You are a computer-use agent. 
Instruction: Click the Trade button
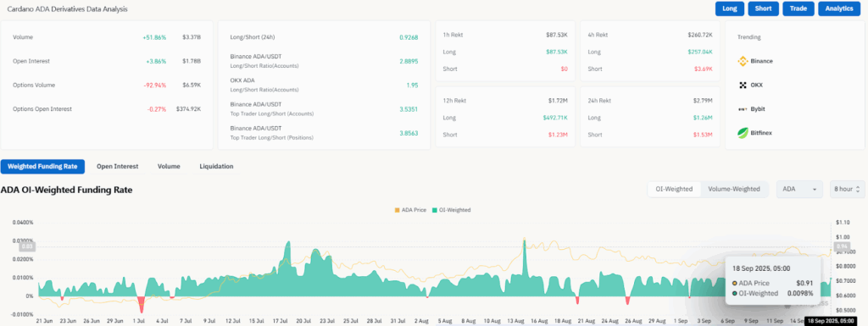click(798, 8)
